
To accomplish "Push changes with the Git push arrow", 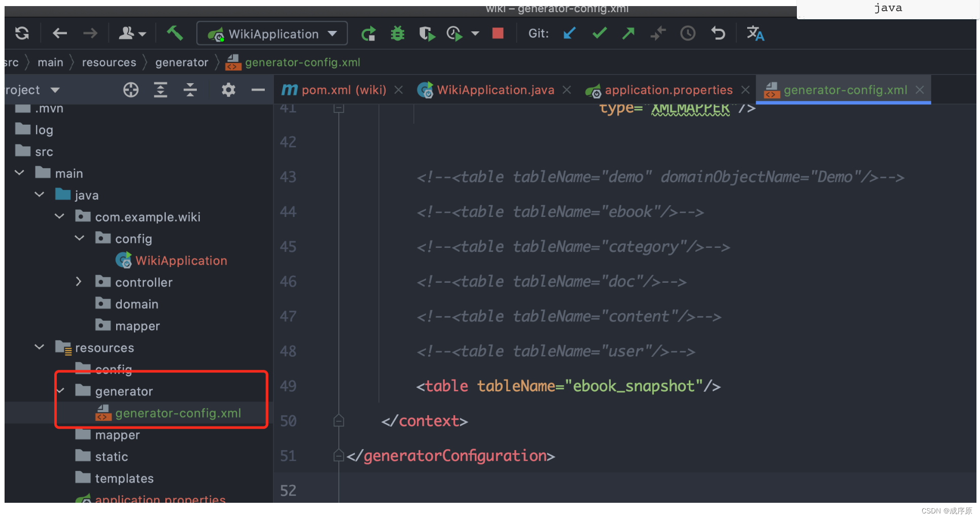I will point(628,33).
